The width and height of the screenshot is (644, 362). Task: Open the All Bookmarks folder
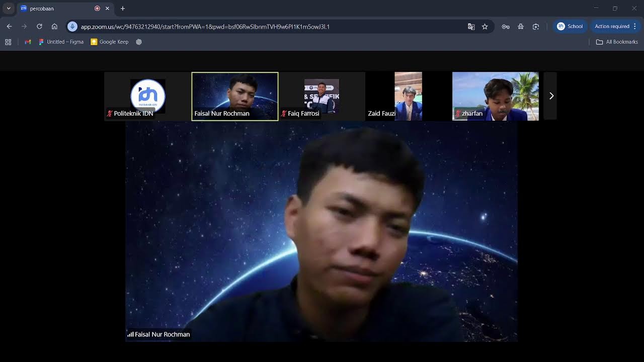(617, 42)
